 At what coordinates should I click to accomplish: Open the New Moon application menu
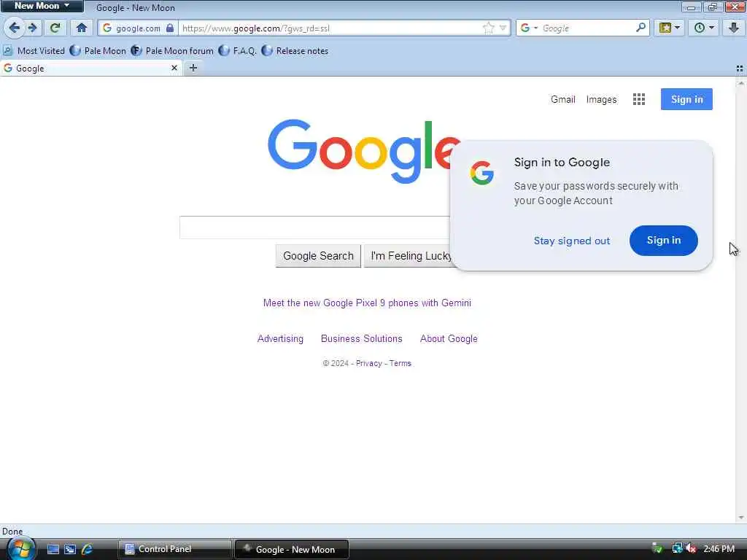[x=42, y=6]
